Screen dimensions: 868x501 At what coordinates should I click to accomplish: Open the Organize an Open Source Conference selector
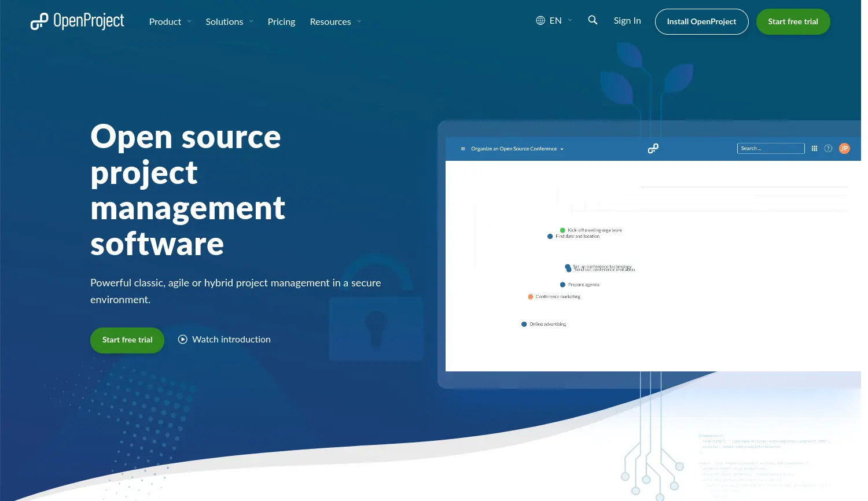click(x=516, y=148)
